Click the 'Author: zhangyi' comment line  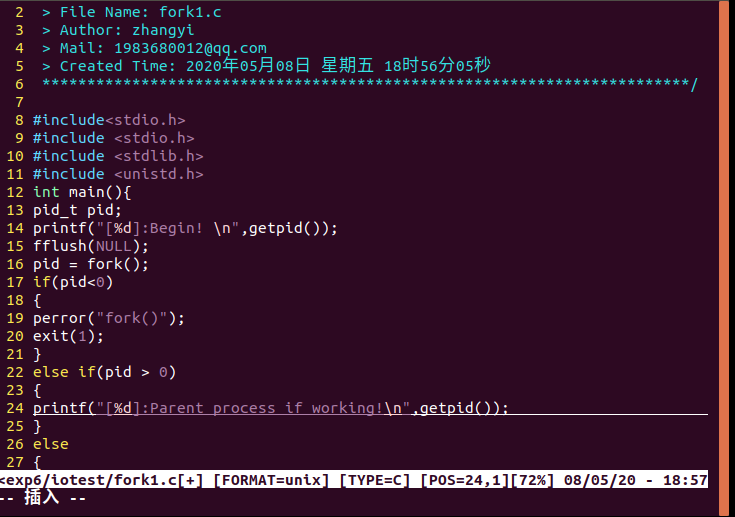(127, 30)
